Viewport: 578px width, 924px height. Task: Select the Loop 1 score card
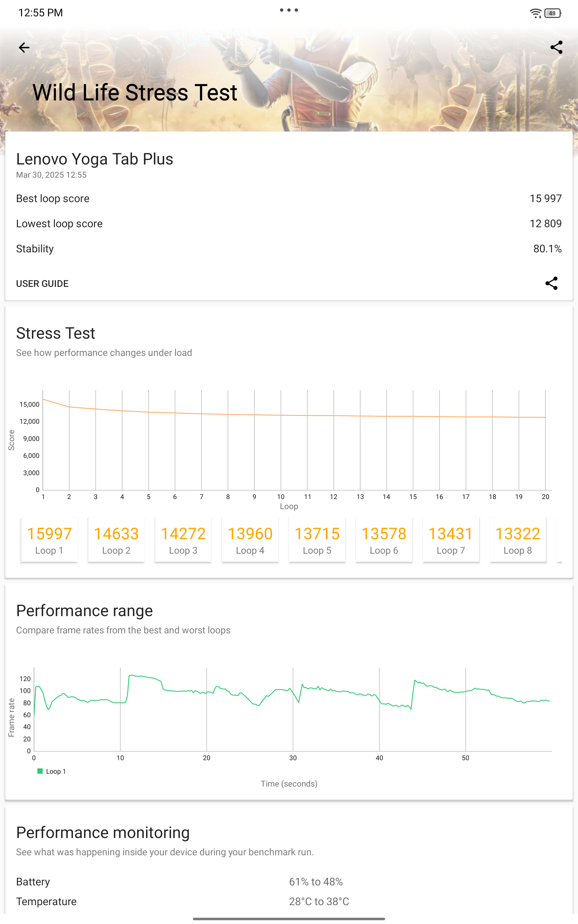pos(49,540)
